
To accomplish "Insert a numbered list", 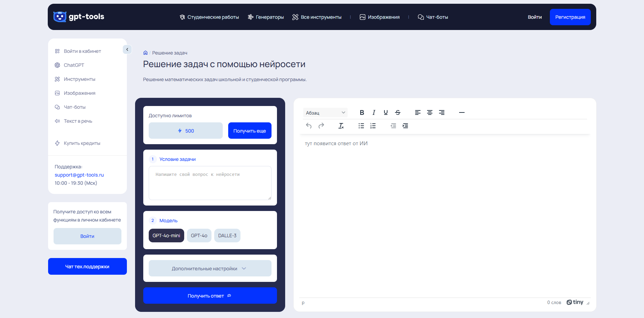I will pos(373,126).
